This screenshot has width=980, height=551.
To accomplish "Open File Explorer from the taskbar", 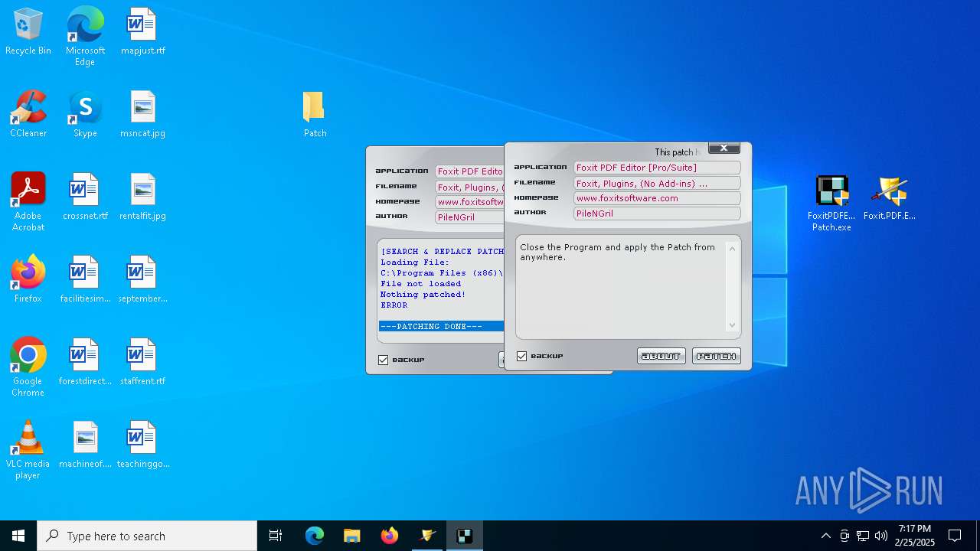I will (x=351, y=536).
